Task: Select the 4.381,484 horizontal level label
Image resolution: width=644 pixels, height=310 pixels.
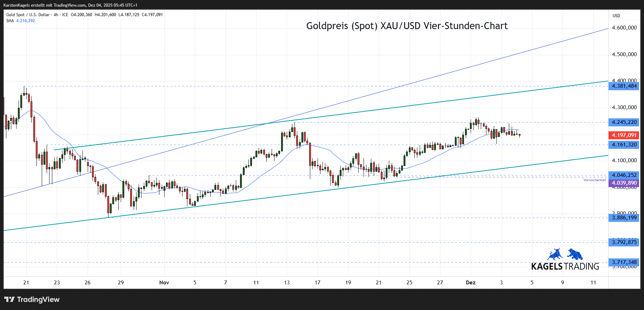Action: (624, 86)
